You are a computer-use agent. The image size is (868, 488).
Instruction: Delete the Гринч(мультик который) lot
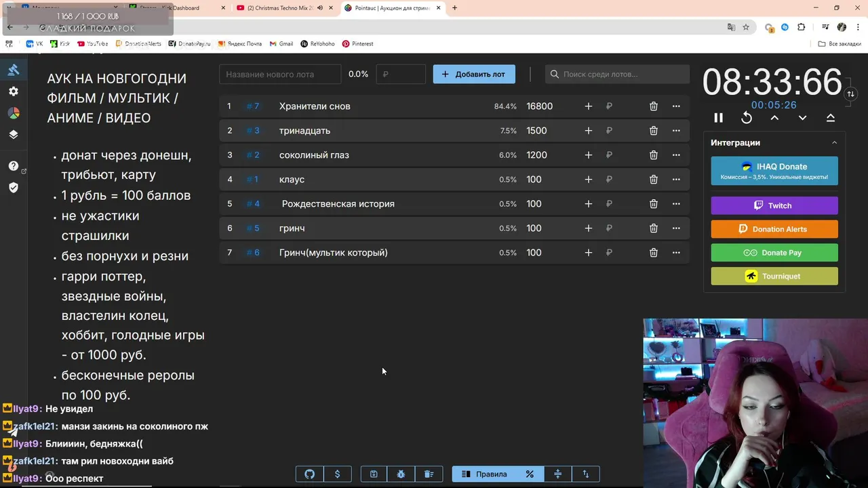[654, 253]
